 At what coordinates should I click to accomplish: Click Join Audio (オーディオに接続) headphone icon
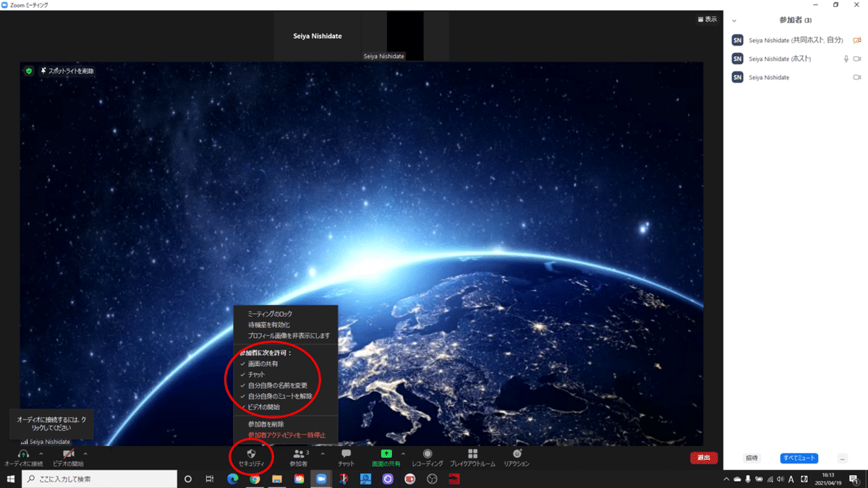click(x=23, y=453)
